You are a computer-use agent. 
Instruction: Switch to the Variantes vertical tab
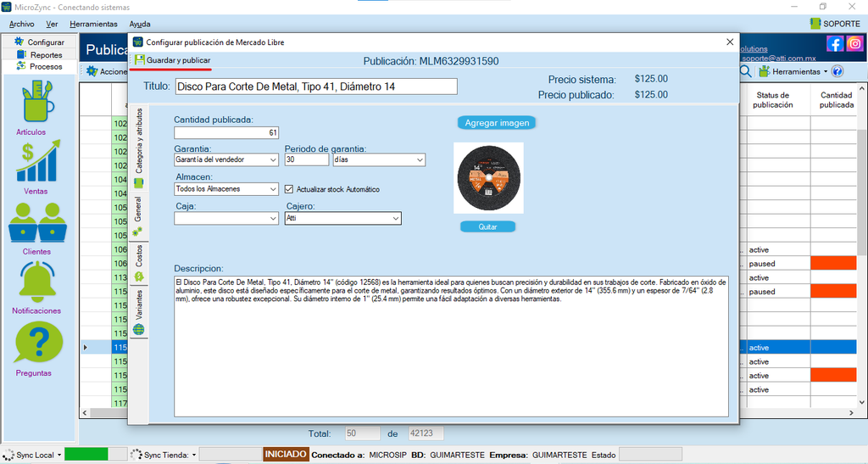[x=138, y=311]
